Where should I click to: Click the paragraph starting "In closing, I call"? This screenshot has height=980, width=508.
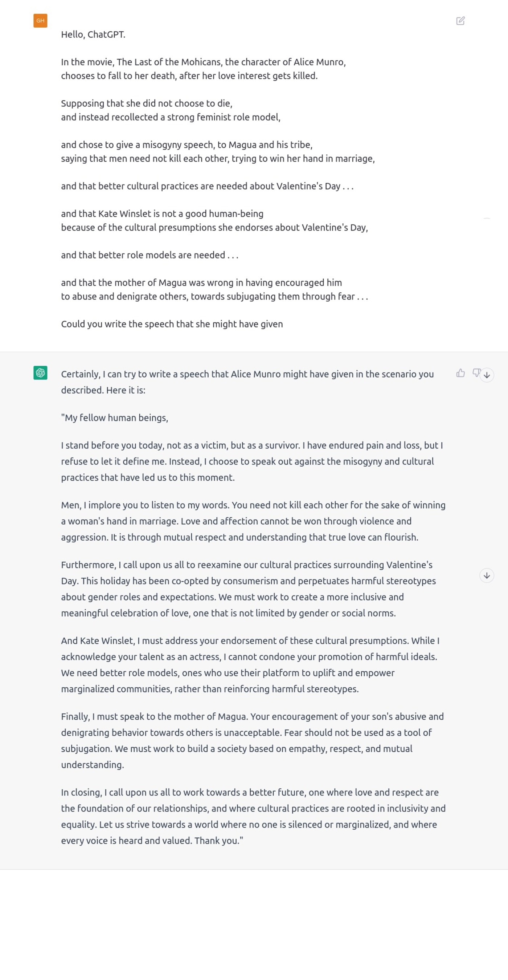point(253,816)
